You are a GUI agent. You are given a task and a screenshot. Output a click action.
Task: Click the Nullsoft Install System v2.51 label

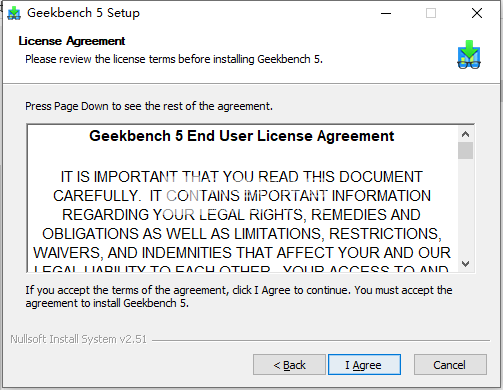79,339
